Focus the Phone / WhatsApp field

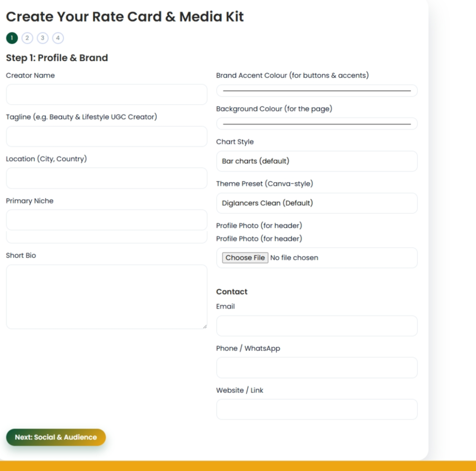pyautogui.click(x=317, y=368)
